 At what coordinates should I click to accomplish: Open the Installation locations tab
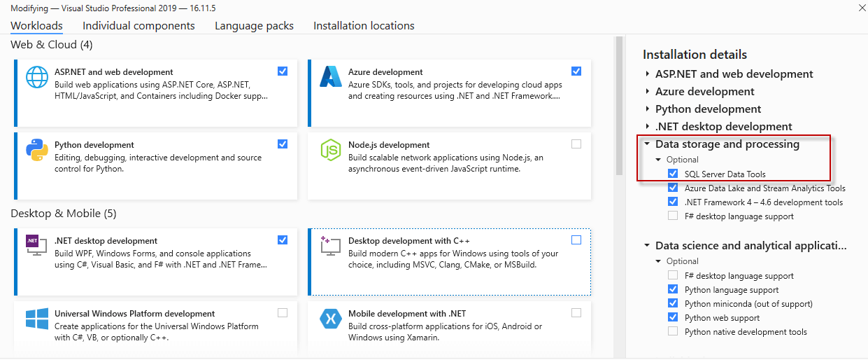364,26
